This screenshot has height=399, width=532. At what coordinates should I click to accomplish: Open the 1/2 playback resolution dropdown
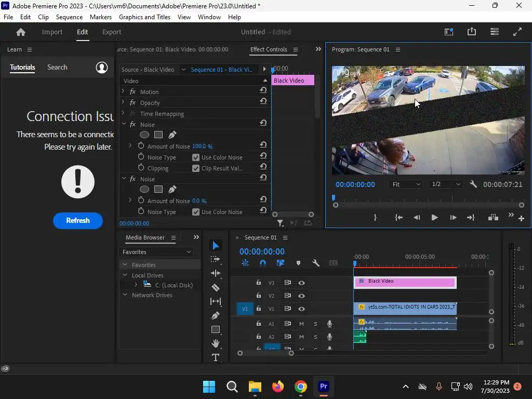445,184
